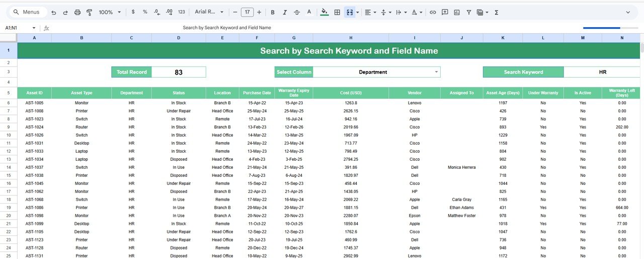Open the Select Column Department dropdown
Screen dimensions: 644x259
436,72
